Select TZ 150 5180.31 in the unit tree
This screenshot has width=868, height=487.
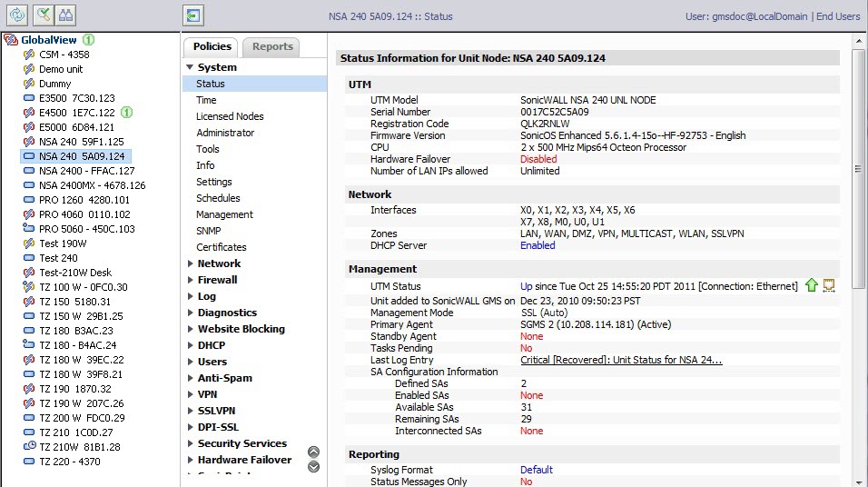(x=74, y=302)
